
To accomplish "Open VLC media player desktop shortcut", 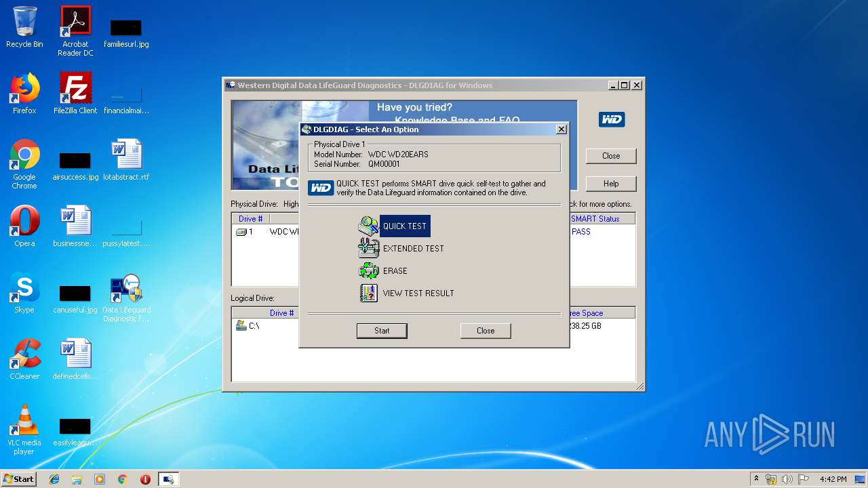I will (24, 430).
